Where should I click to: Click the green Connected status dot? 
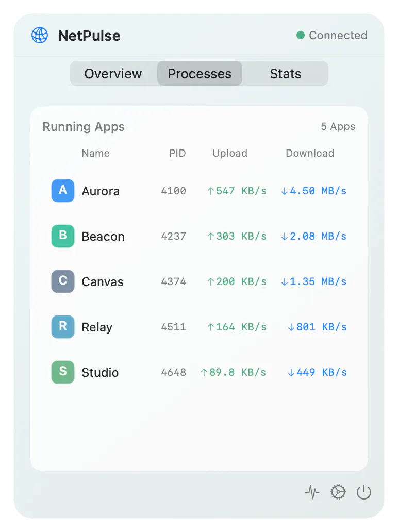300,35
